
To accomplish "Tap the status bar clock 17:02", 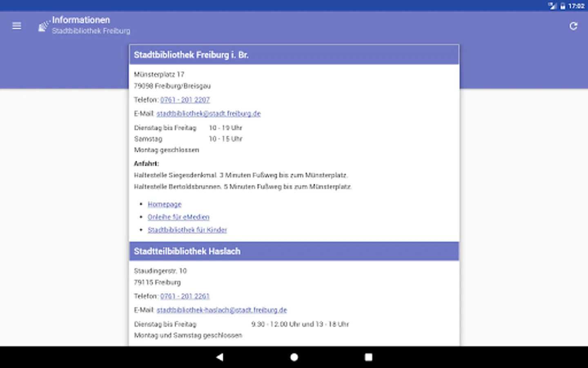I will click(x=576, y=6).
